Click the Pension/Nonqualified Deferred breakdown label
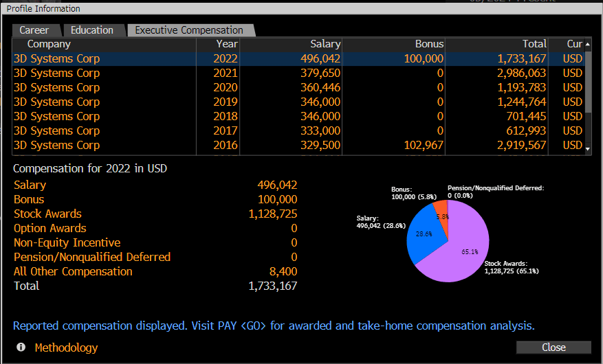The height and width of the screenshot is (364, 603). tap(92, 258)
